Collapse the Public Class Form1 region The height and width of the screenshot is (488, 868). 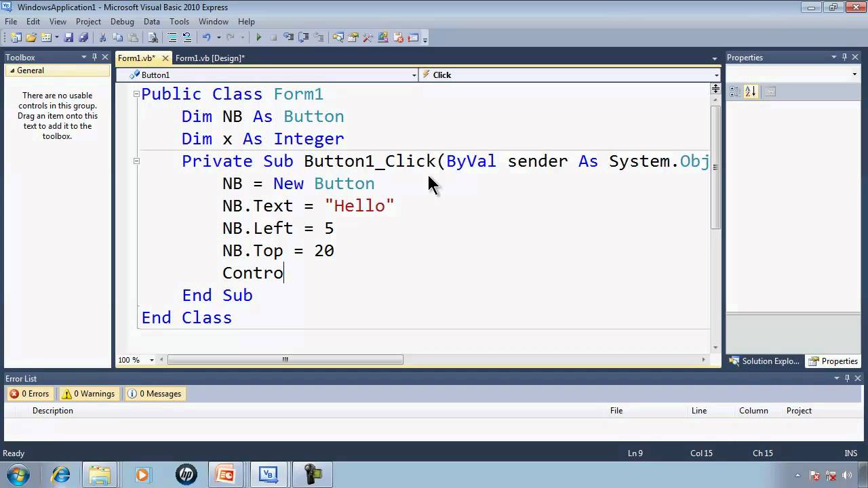coord(136,94)
